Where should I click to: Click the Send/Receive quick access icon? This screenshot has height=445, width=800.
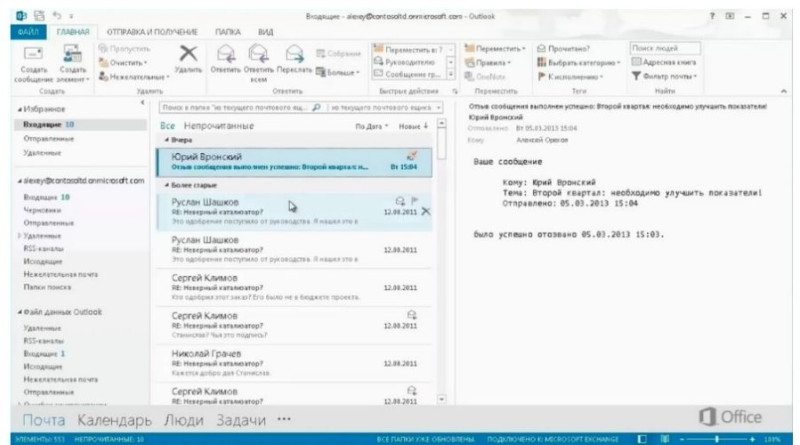point(39,16)
